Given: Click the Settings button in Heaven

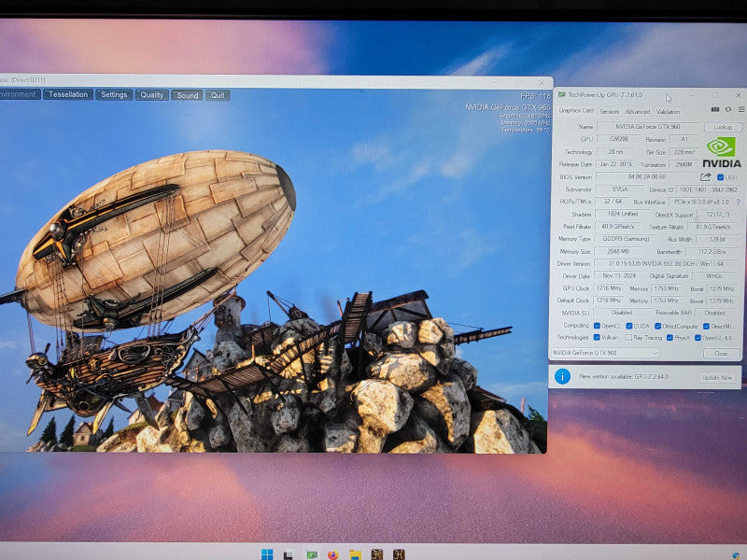Looking at the screenshot, I should pos(114,95).
